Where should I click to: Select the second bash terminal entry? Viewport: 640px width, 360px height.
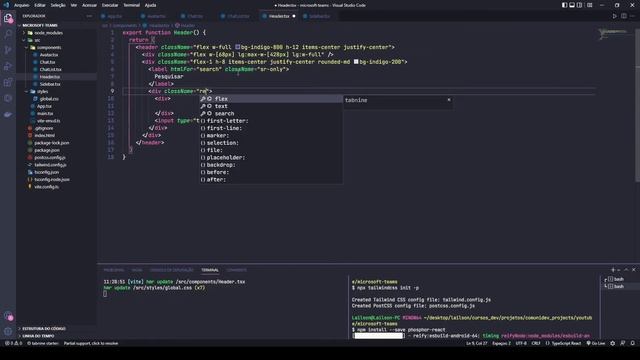tap(618, 287)
